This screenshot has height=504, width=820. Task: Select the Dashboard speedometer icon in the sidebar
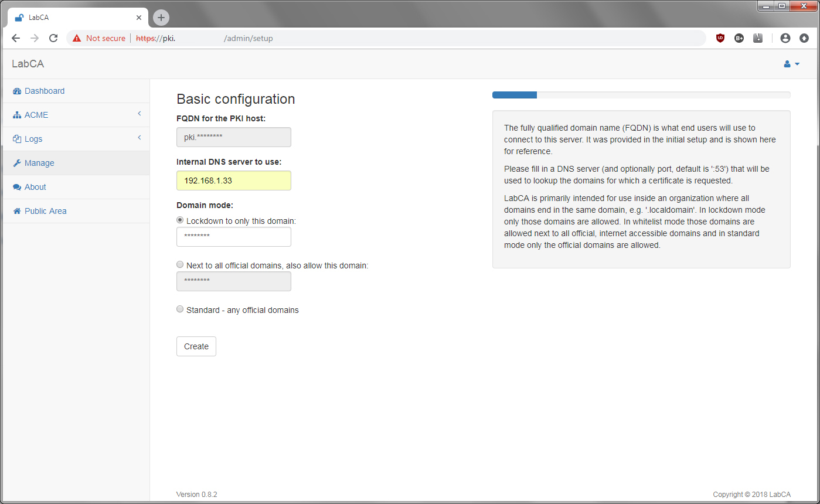(16, 91)
